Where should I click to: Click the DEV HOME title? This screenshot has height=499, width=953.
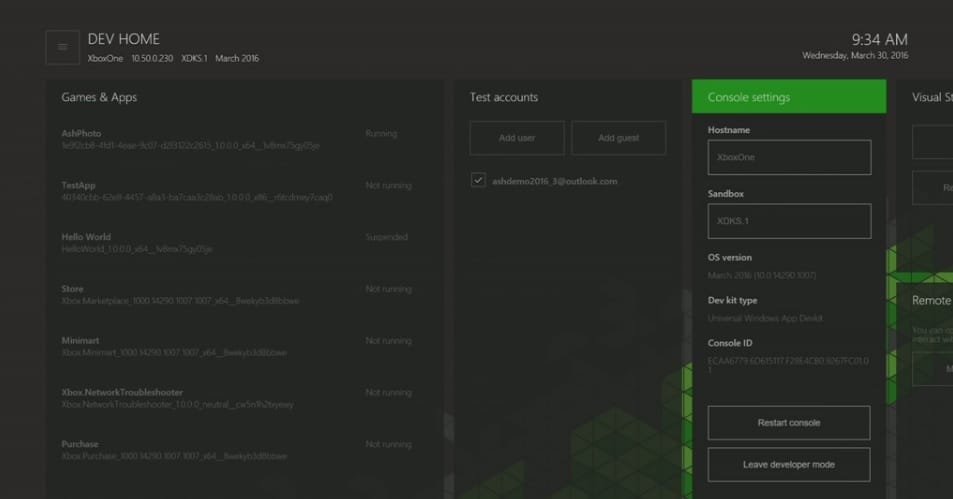(x=124, y=39)
